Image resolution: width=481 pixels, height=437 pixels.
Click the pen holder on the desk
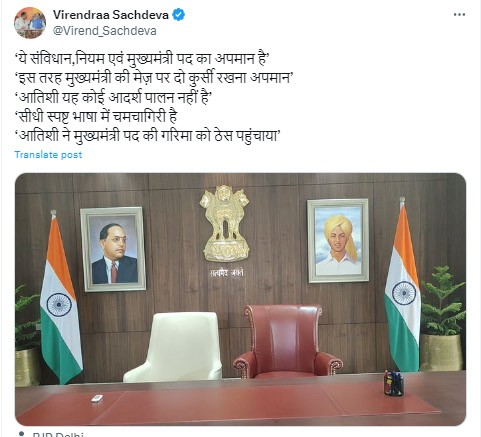[x=393, y=383]
